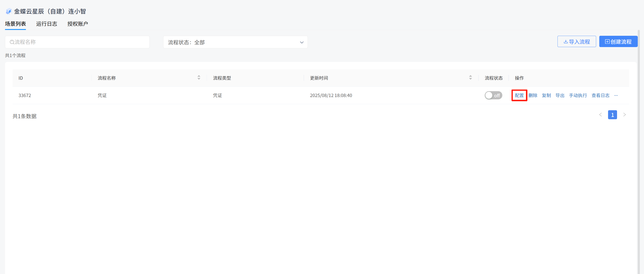644x274 pixels.
Task: Toggle the flow status off switch
Action: tap(493, 95)
